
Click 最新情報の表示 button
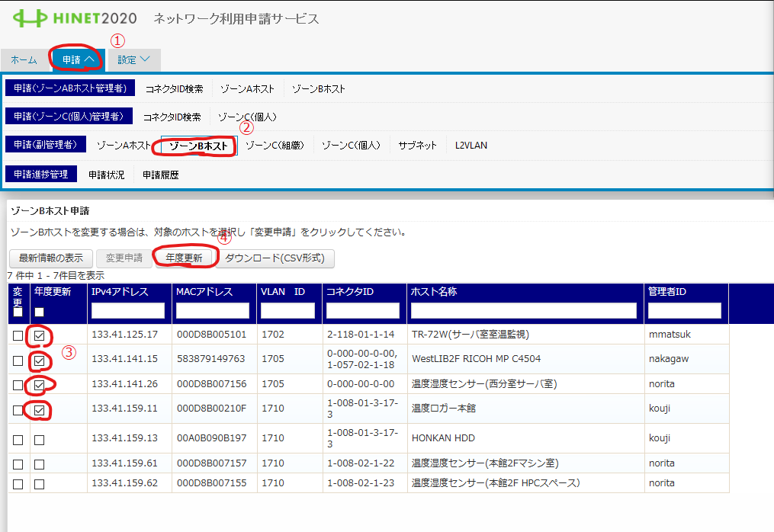50,258
